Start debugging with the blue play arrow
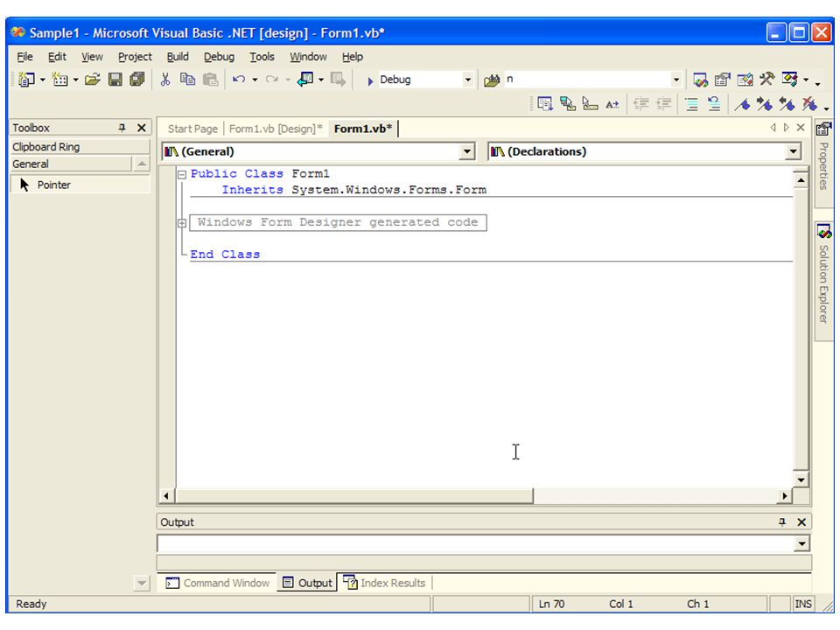Screen dimensions: 840x630 pos(369,80)
